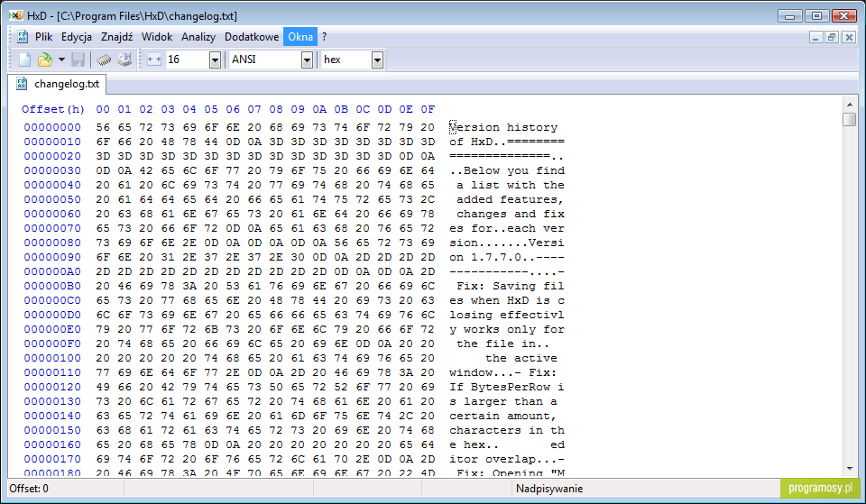Viewport: 866px width, 504px height.
Task: Click column header 08
Action: [x=276, y=109]
